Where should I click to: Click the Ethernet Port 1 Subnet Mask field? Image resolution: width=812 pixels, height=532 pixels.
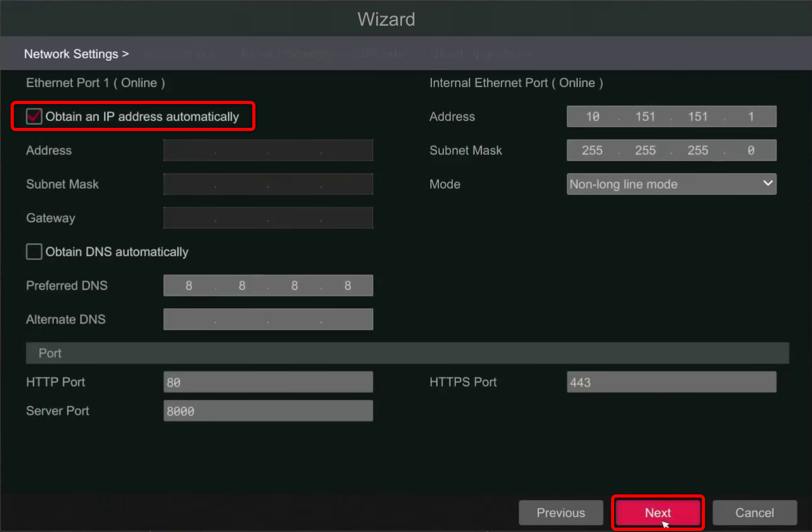click(x=268, y=184)
